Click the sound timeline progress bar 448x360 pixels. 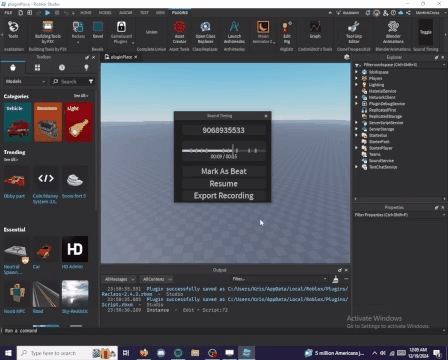[x=224, y=151]
